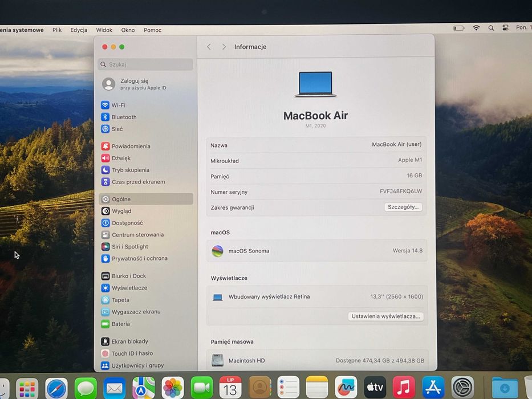
Task: Open Biurko i Dock settings
Action: (x=124, y=276)
